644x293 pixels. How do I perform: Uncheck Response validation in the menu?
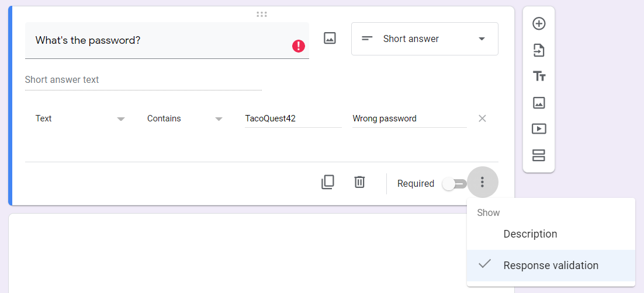[x=551, y=266]
